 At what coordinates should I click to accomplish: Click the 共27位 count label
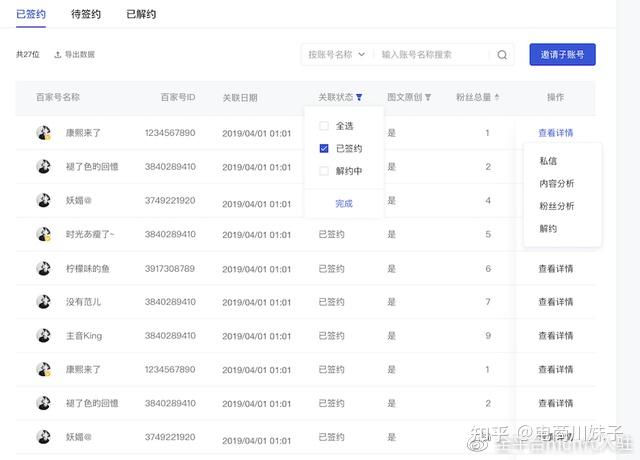(28, 54)
